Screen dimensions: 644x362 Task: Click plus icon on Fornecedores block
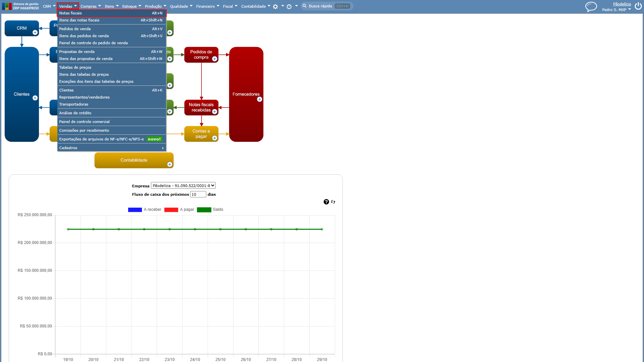[260, 99]
